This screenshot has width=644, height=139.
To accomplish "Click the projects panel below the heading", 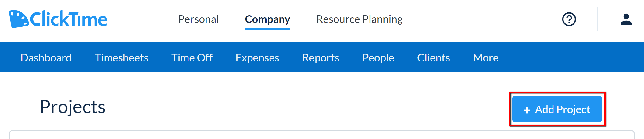I will coord(322,135).
